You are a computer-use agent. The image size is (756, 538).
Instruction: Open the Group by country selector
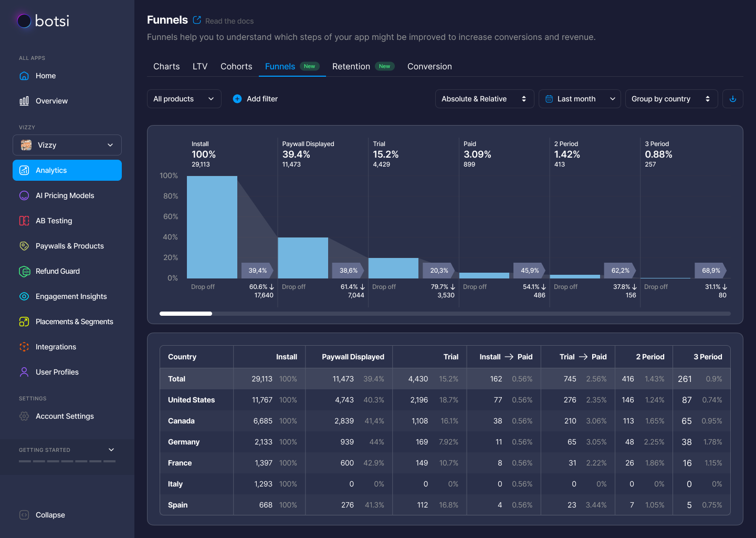(x=670, y=99)
